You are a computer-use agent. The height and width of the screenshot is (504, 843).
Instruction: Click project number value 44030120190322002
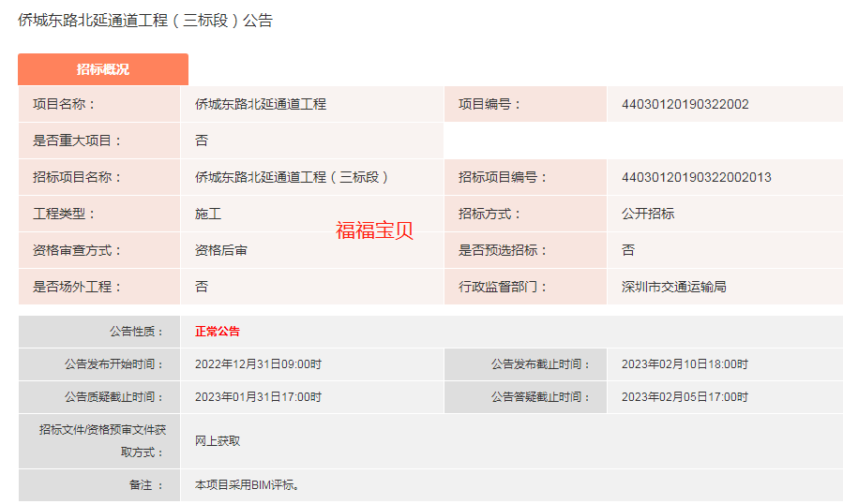point(685,104)
